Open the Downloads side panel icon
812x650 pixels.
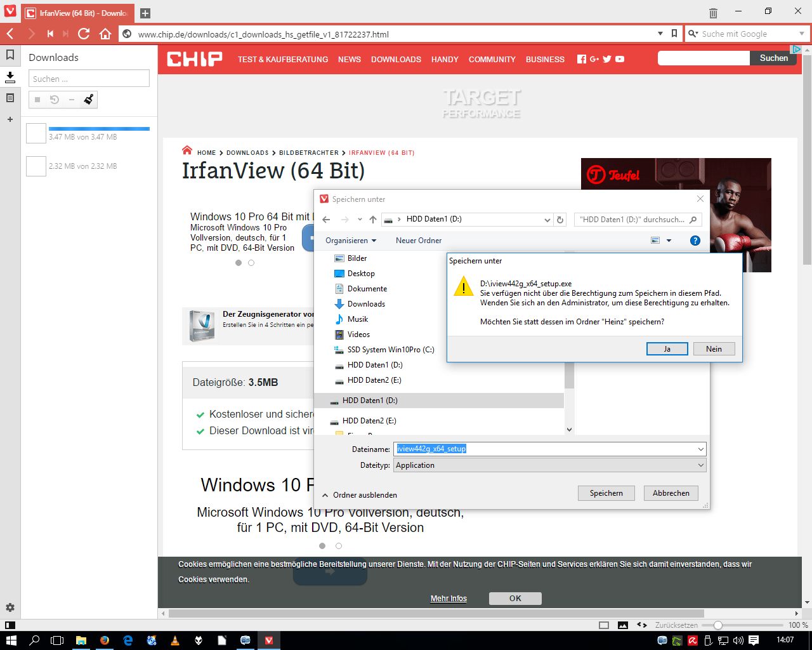pyautogui.click(x=10, y=77)
